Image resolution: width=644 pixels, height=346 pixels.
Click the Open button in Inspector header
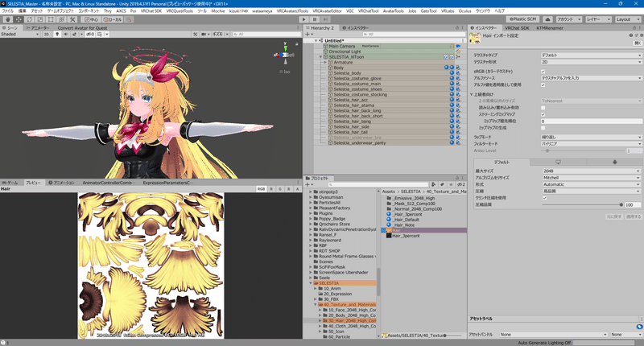pos(638,43)
